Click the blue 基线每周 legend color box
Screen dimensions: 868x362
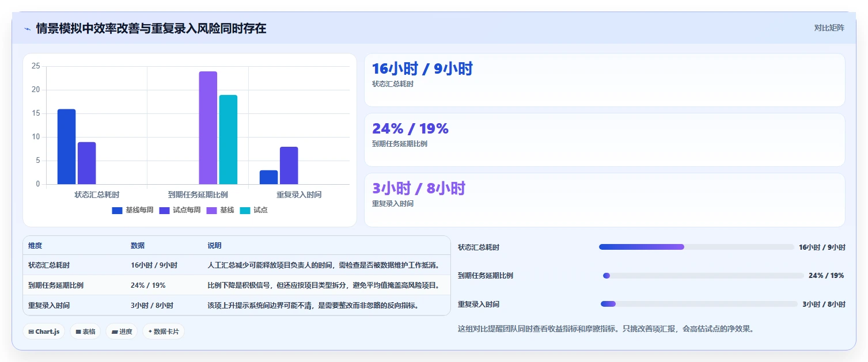click(x=117, y=211)
